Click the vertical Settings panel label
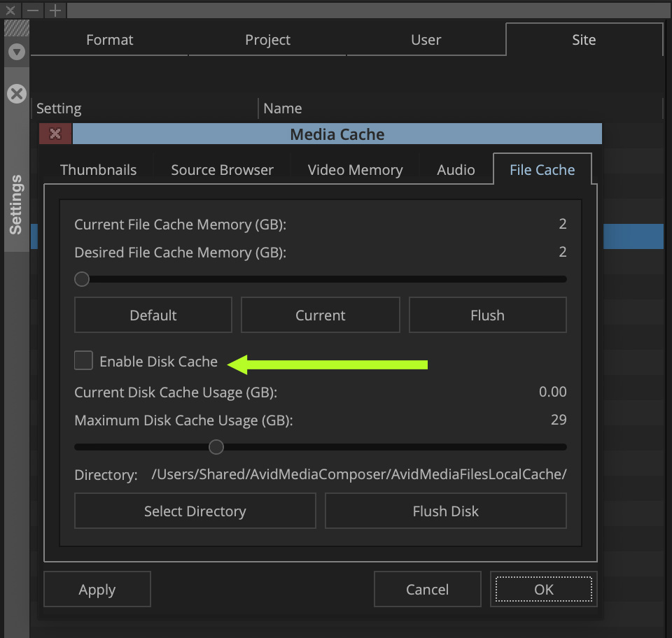Image resolution: width=672 pixels, height=638 pixels. pos(16,205)
